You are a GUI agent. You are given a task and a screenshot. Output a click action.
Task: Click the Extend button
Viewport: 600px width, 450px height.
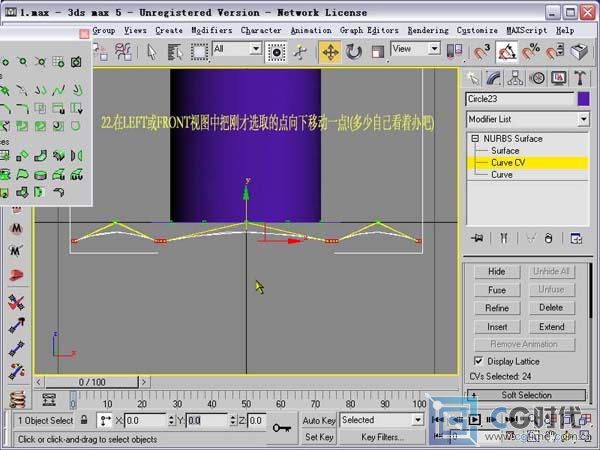coord(551,327)
